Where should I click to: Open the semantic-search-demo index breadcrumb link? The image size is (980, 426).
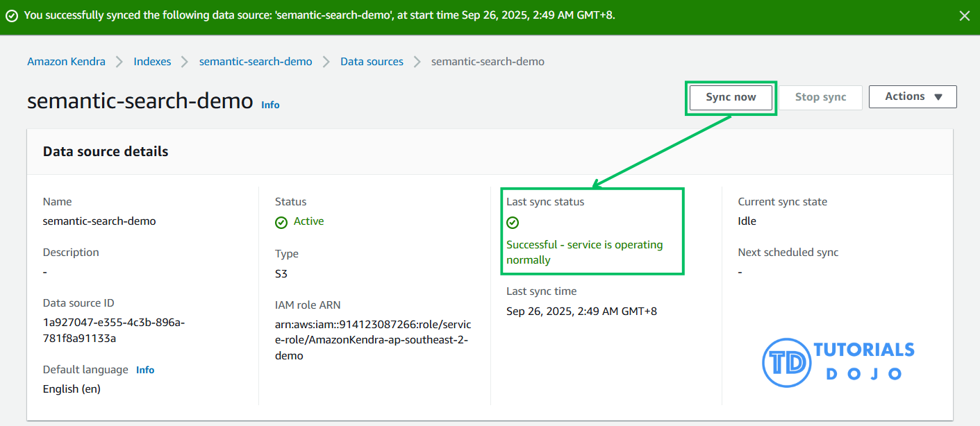256,62
